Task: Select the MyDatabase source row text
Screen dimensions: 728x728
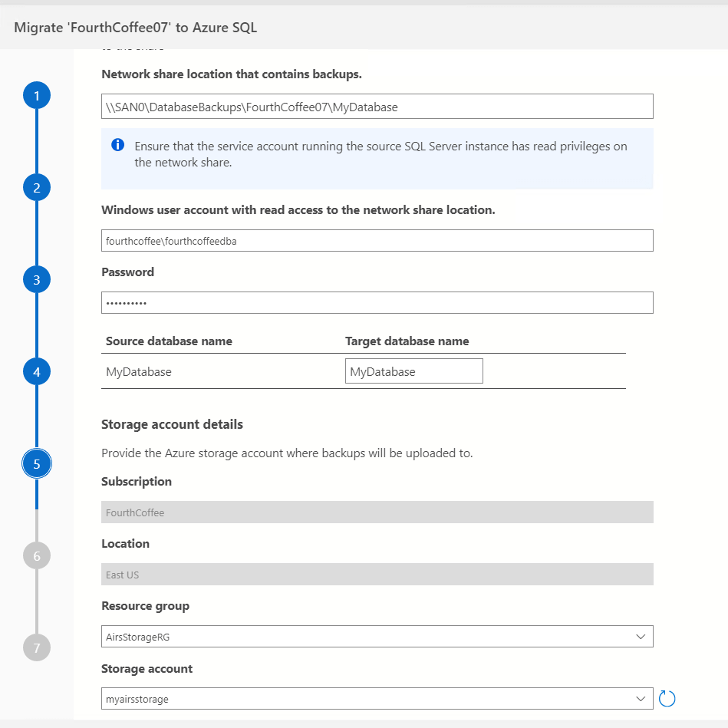Action: [x=139, y=372]
